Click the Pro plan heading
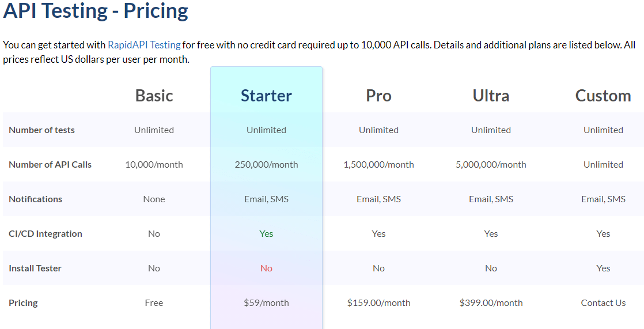Image resolution: width=644 pixels, height=329 pixels. tap(378, 96)
